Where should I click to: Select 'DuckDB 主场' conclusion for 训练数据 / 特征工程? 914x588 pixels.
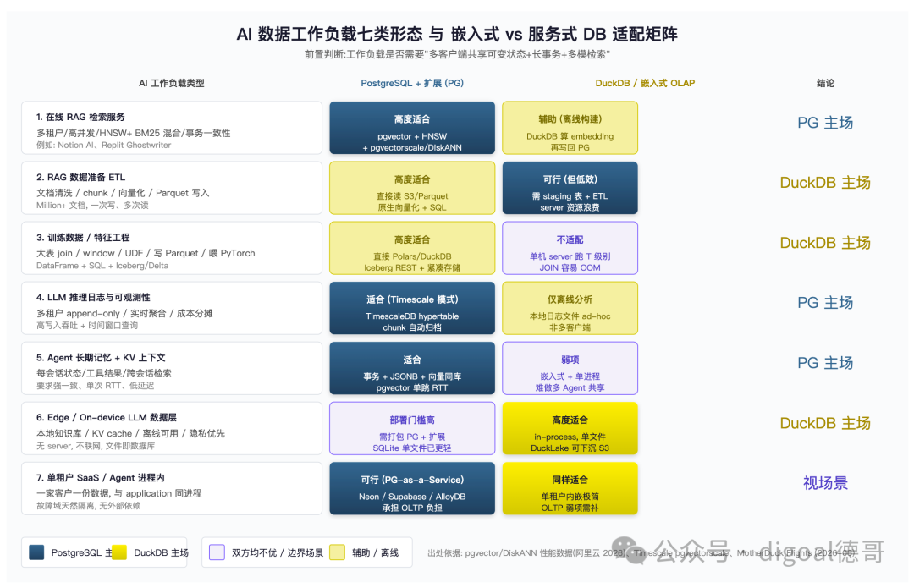click(x=825, y=243)
